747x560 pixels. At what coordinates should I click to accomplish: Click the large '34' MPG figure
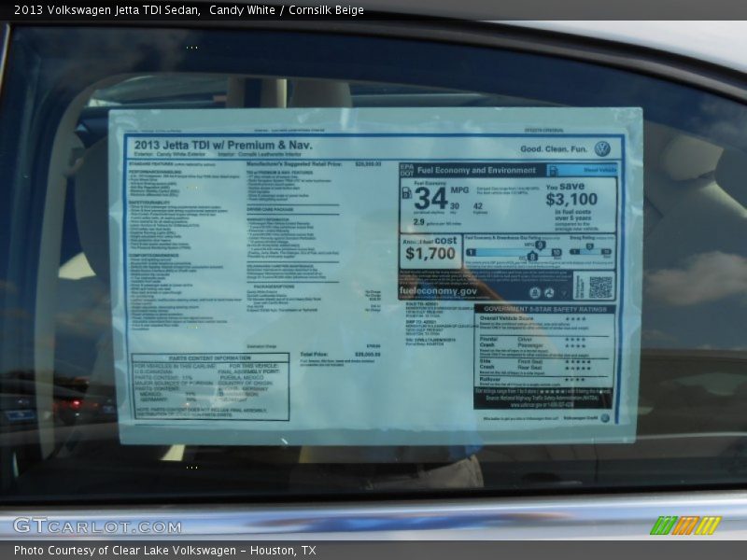tap(430, 198)
